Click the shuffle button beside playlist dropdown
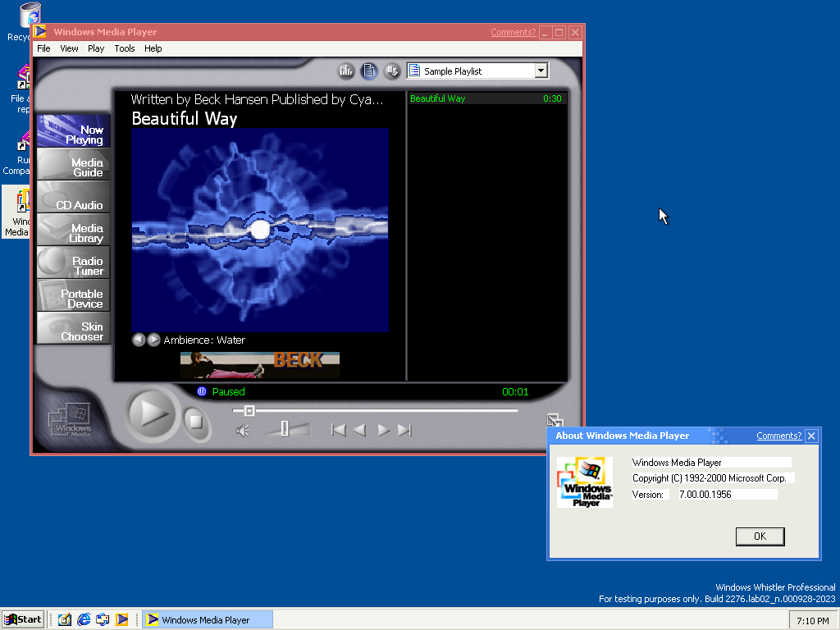The width and height of the screenshot is (840, 630). point(392,71)
